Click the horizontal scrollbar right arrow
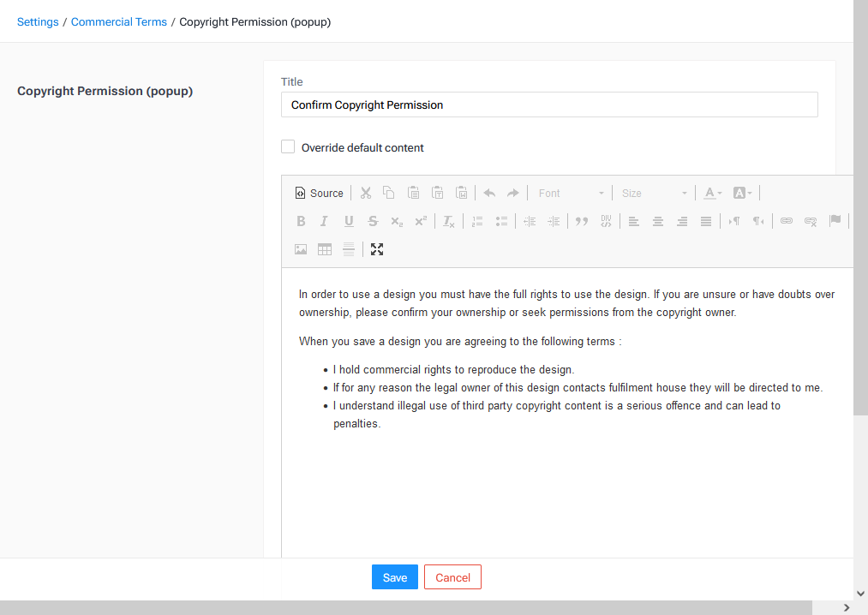Viewport: 868px width, 615px height. click(846, 608)
